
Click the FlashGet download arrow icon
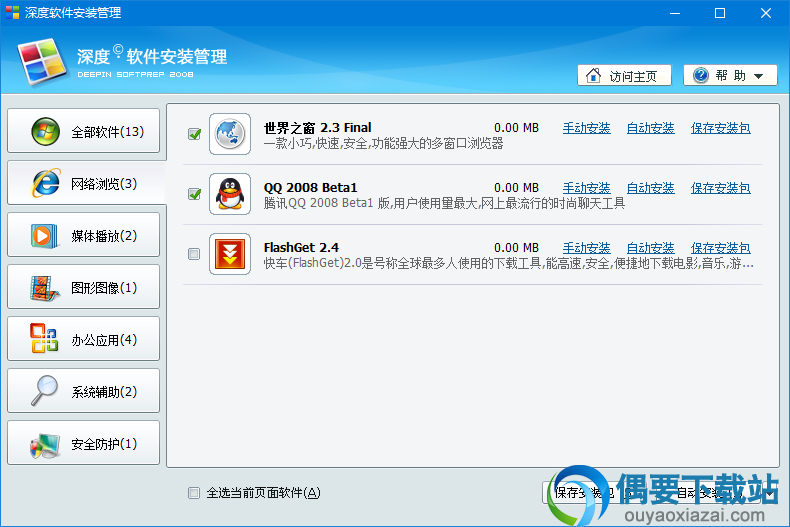230,254
